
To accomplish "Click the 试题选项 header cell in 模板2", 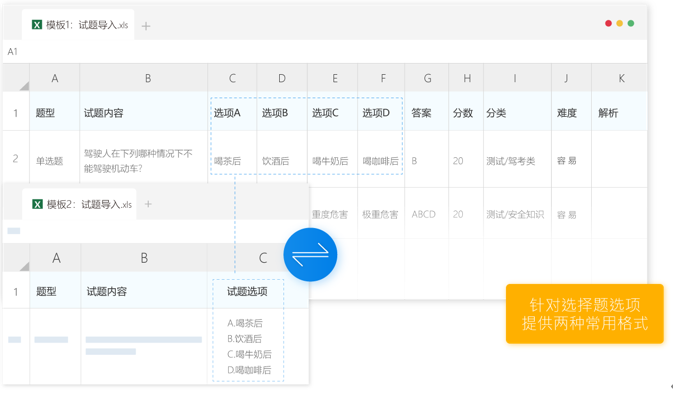I will 247,292.
